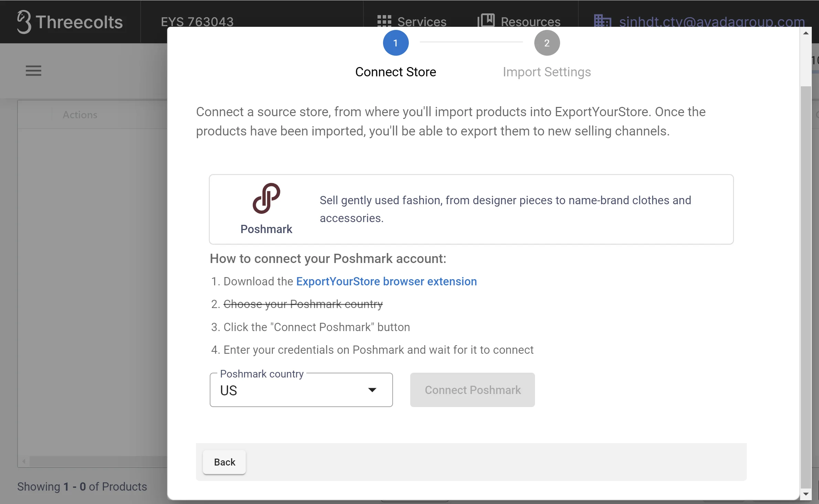Click the dialog scrollbar down arrow
This screenshot has height=504, width=819.
coord(806,494)
